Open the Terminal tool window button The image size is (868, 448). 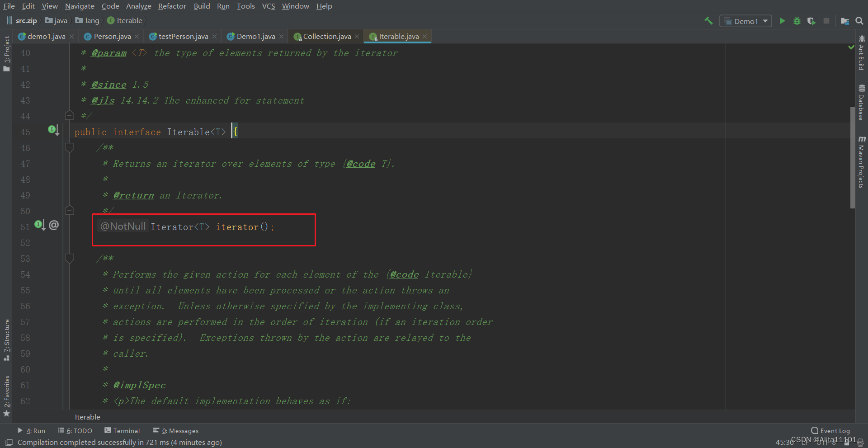click(122, 431)
